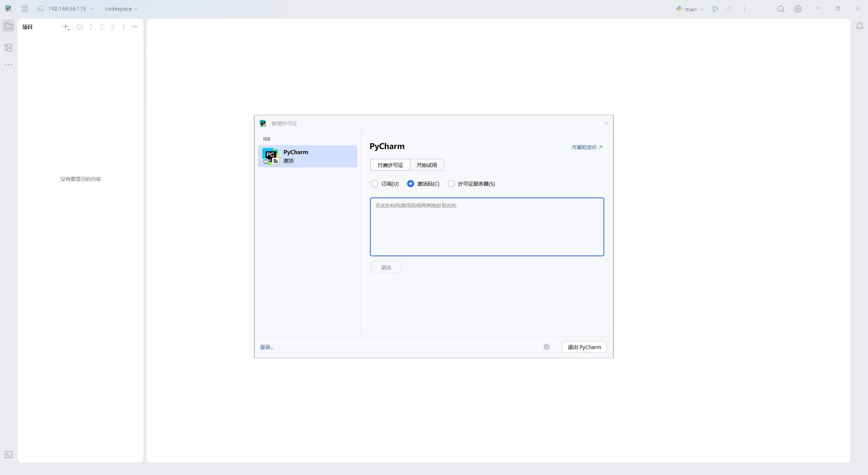The height and width of the screenshot is (475, 868).
Task: Expand the 192.168.56.115 host dropdown
Action: coord(71,9)
